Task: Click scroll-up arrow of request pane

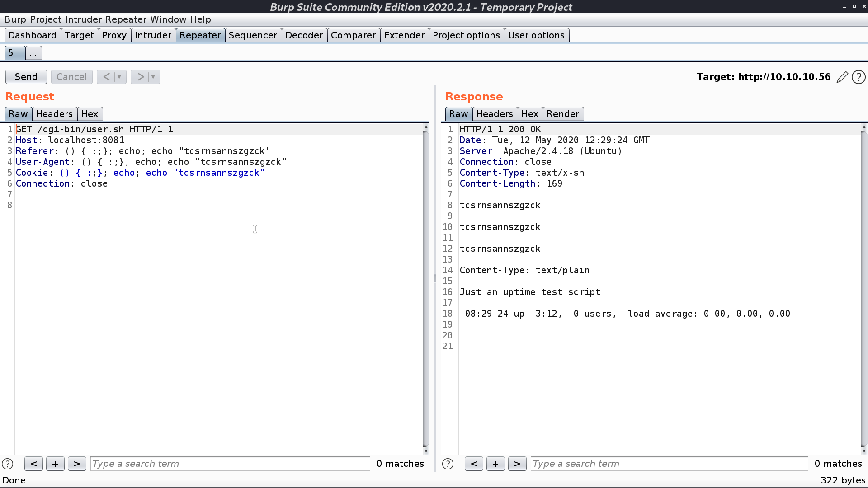Action: (x=426, y=127)
